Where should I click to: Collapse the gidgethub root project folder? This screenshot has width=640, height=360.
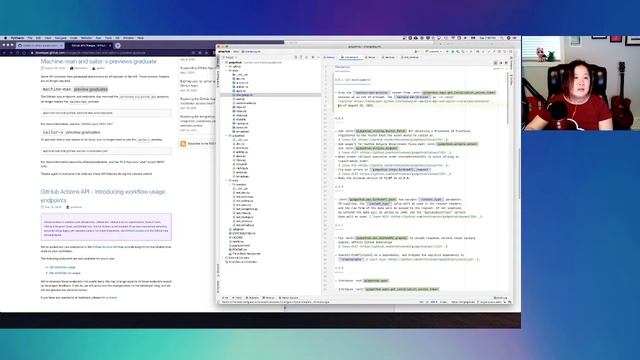223,62
